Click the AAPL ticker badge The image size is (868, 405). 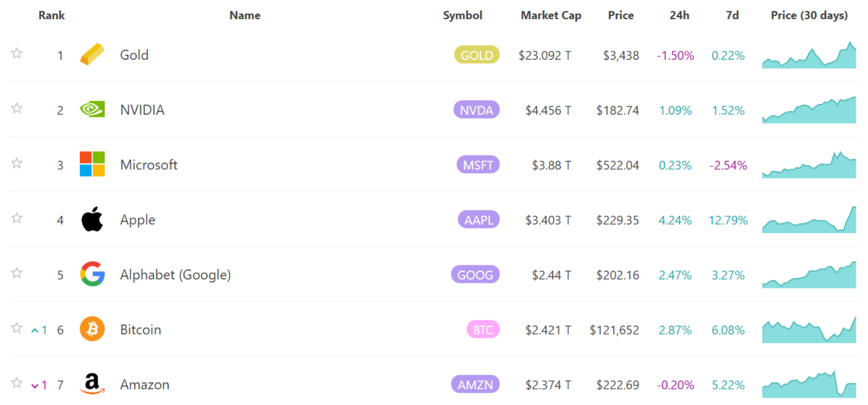(x=479, y=220)
